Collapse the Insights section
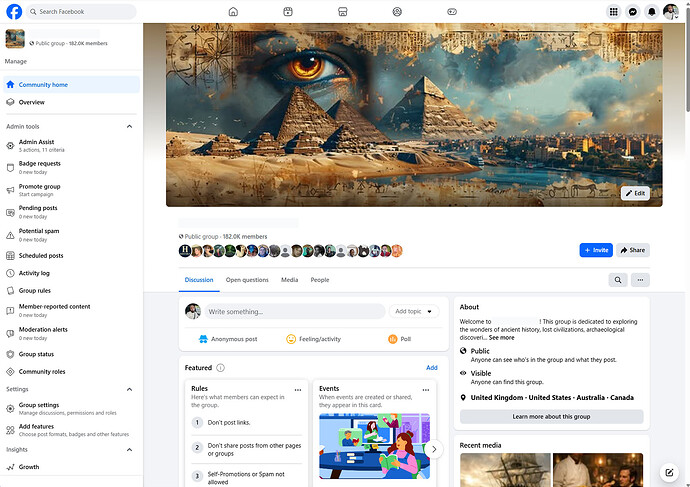This screenshot has width=690, height=487. point(129,450)
